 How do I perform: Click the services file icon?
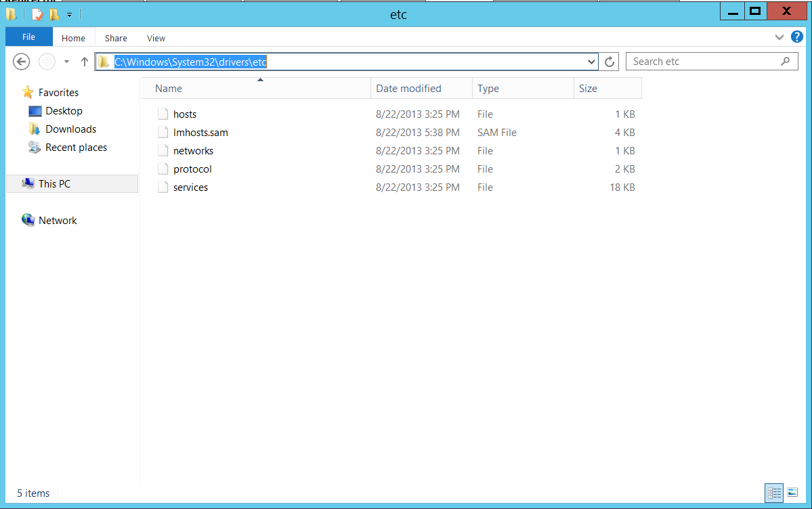163,187
